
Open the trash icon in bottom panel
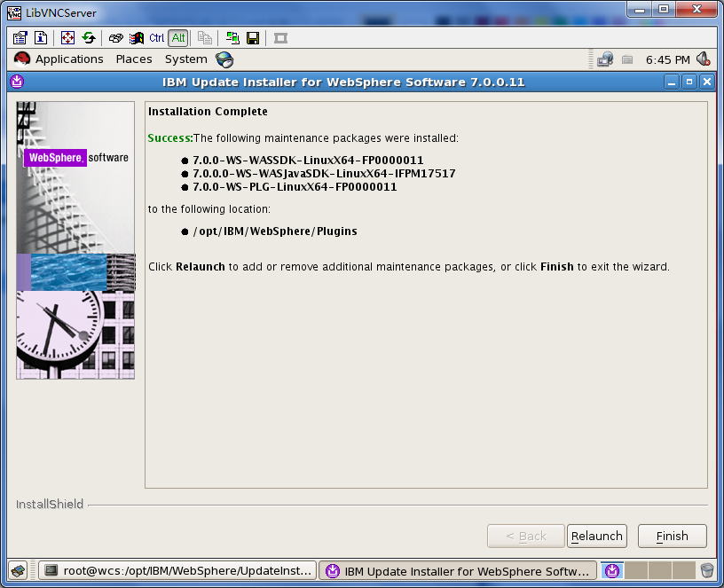706,570
